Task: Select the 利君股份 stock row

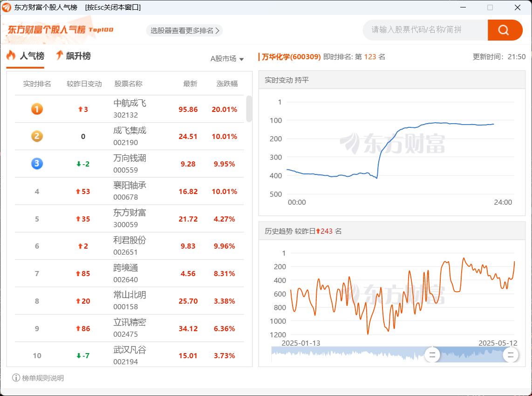Action: [129, 246]
